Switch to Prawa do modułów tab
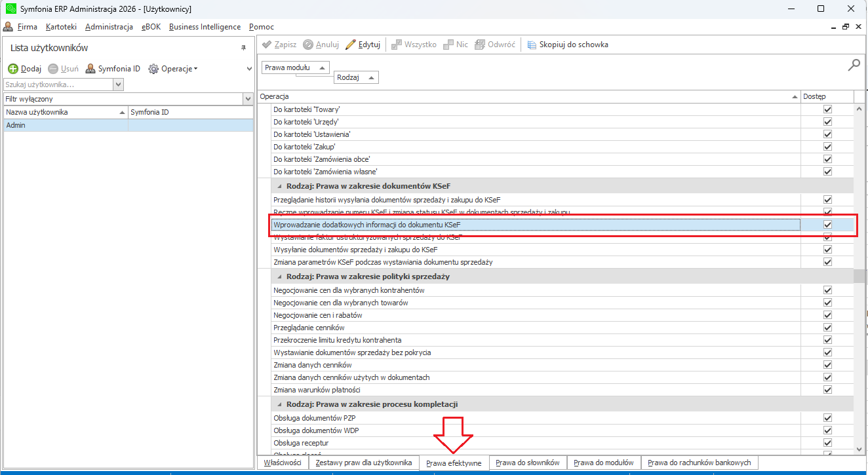Image resolution: width=868 pixels, height=475 pixels. pos(603,463)
